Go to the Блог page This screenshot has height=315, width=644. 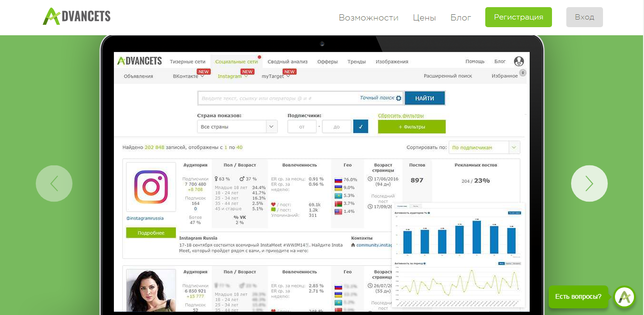[x=460, y=18]
